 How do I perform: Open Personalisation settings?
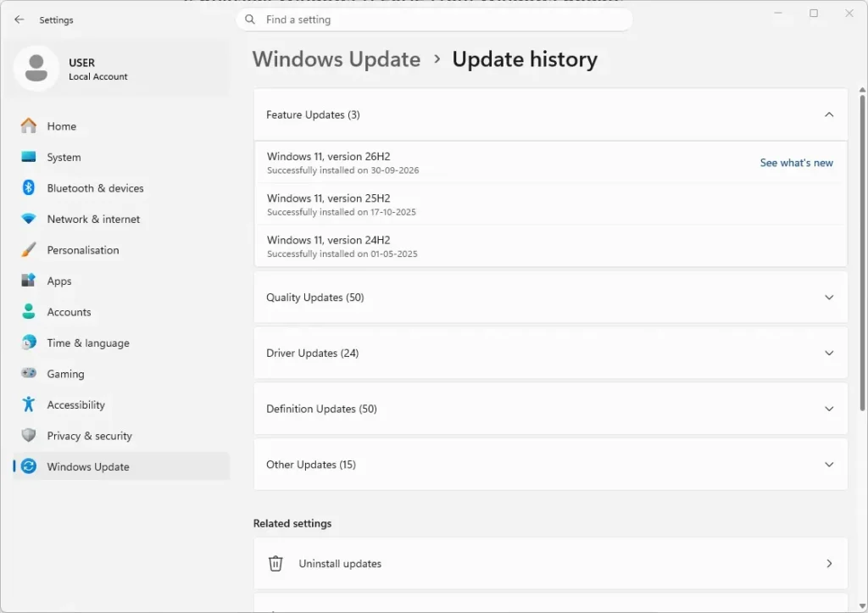121,250
